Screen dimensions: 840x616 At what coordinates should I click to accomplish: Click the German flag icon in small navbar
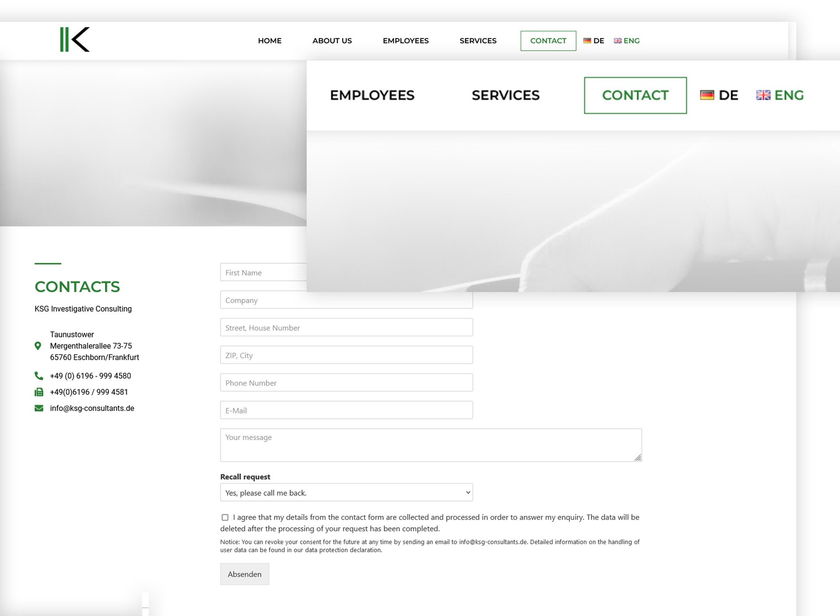pyautogui.click(x=587, y=41)
